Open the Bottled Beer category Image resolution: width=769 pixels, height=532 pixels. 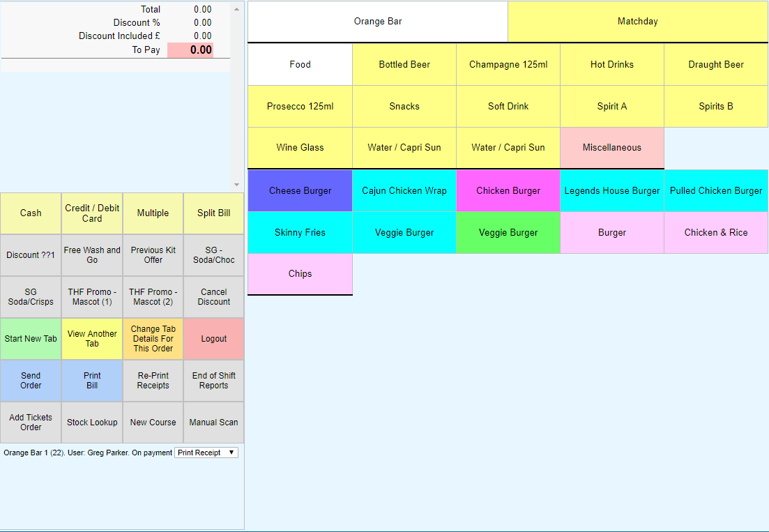pyautogui.click(x=404, y=64)
